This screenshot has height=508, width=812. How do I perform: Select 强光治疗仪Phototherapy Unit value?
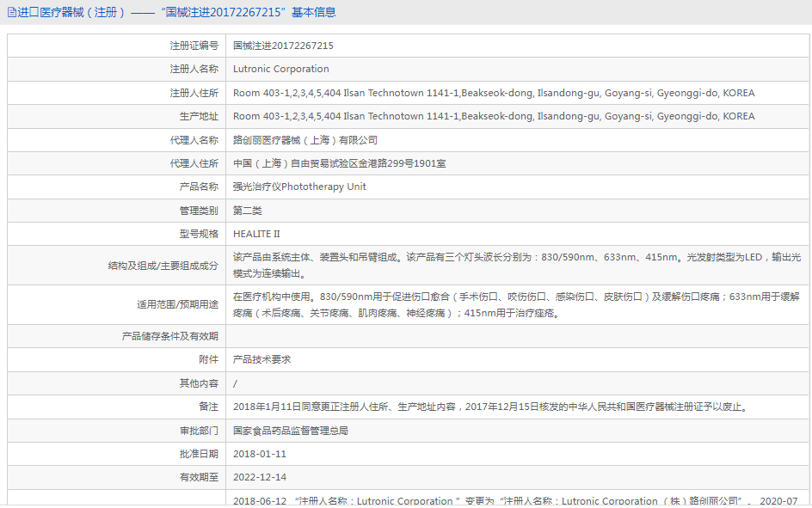[299, 187]
